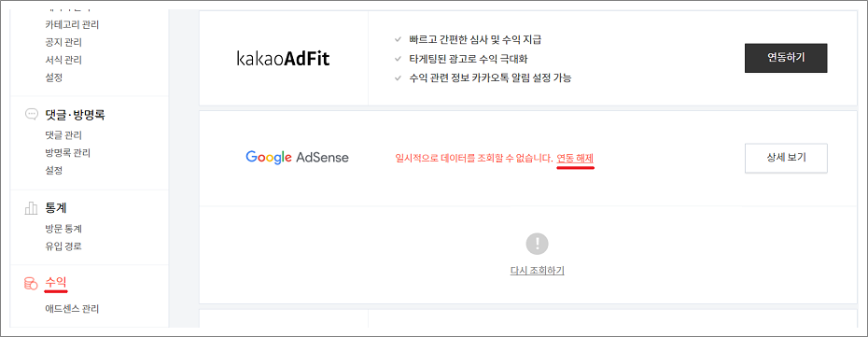
Task: Open 방명록 관리 in the sidebar
Action: point(67,153)
